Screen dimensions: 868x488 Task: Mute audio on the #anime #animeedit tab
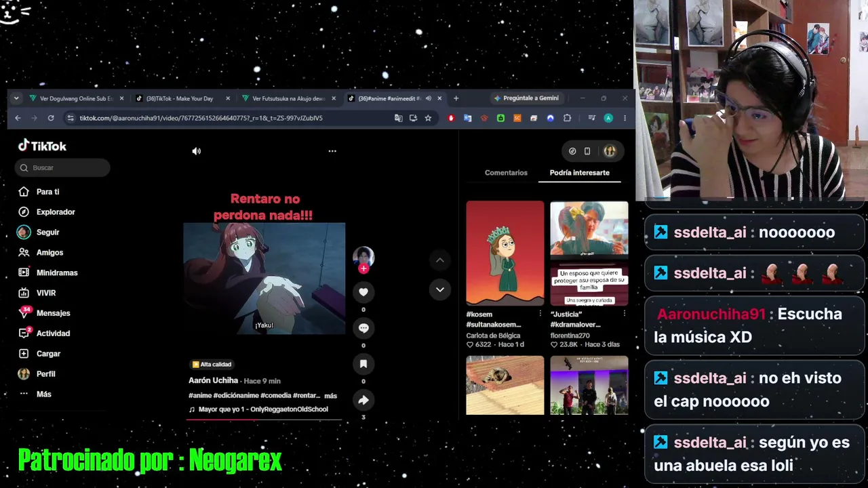pos(429,98)
